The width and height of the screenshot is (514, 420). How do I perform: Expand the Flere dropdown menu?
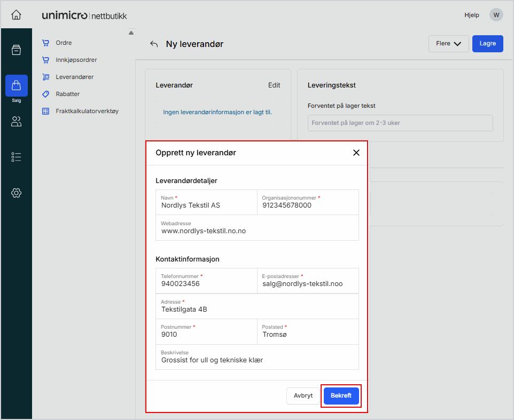pos(448,44)
